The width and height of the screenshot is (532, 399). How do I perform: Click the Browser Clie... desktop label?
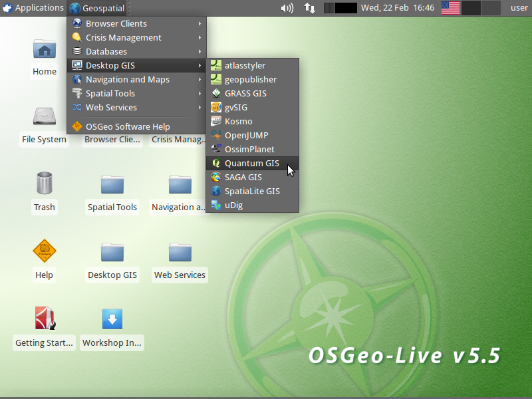pos(112,139)
